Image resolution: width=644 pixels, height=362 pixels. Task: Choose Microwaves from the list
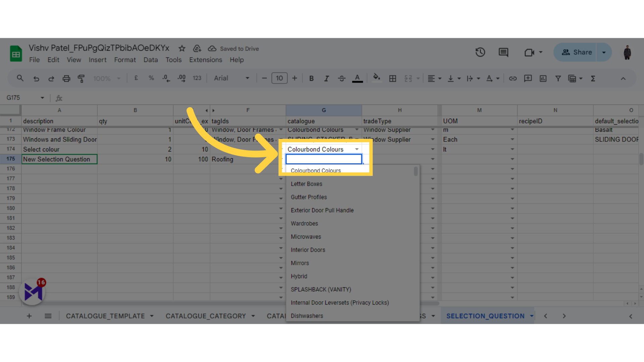coord(306,237)
